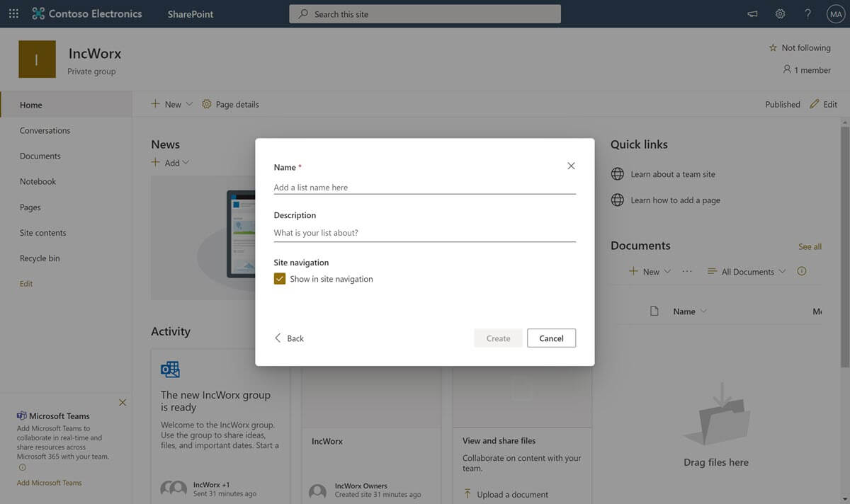This screenshot has height=504, width=850.
Task: Click the magnifier icon in search box
Action: tap(303, 13)
